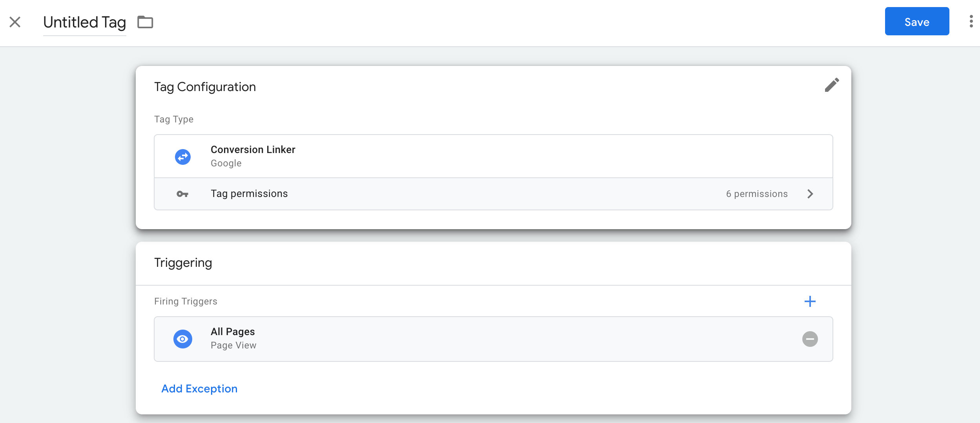Select the Tag Configuration section header

click(205, 86)
